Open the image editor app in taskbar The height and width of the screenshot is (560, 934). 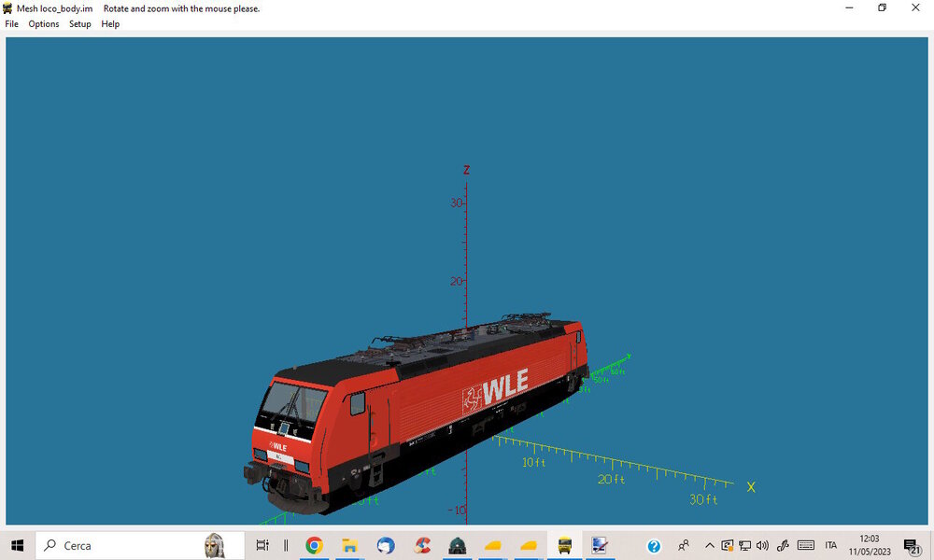(x=600, y=545)
